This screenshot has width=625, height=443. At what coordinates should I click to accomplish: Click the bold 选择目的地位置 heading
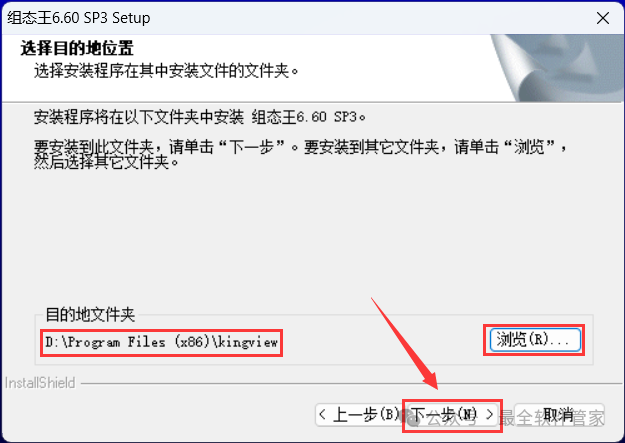77,48
